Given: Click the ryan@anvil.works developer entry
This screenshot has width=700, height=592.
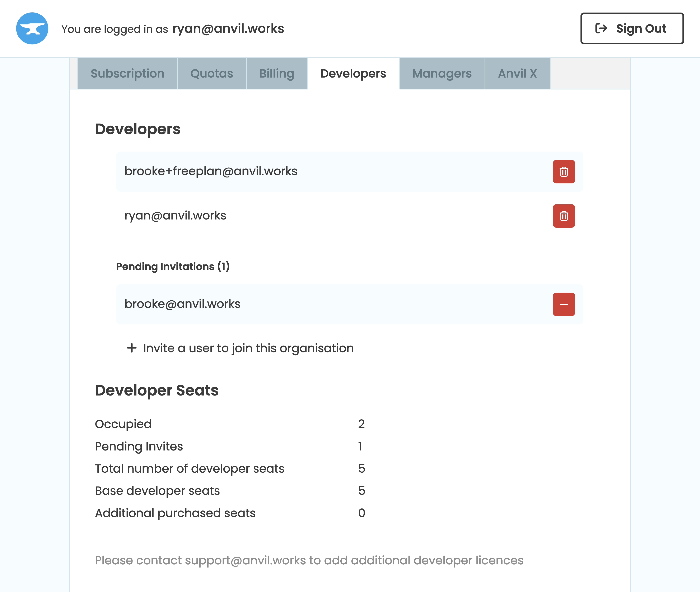Looking at the screenshot, I should point(176,216).
